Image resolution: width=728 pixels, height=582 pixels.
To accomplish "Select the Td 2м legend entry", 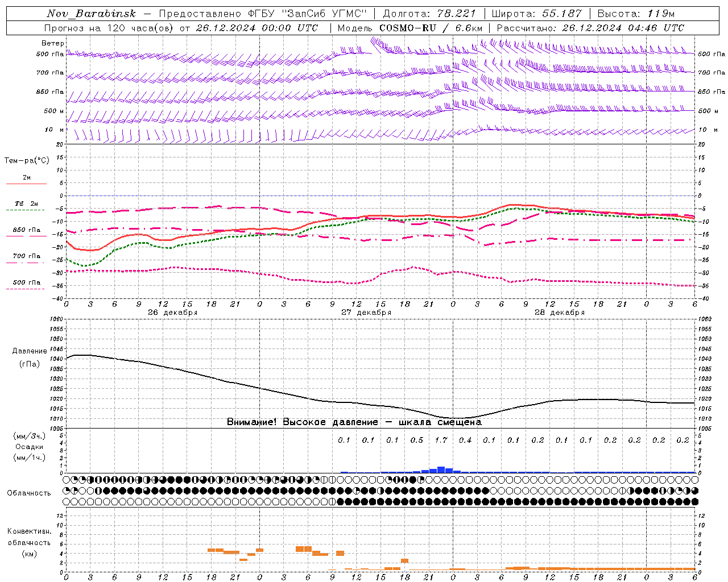I will click(x=27, y=203).
